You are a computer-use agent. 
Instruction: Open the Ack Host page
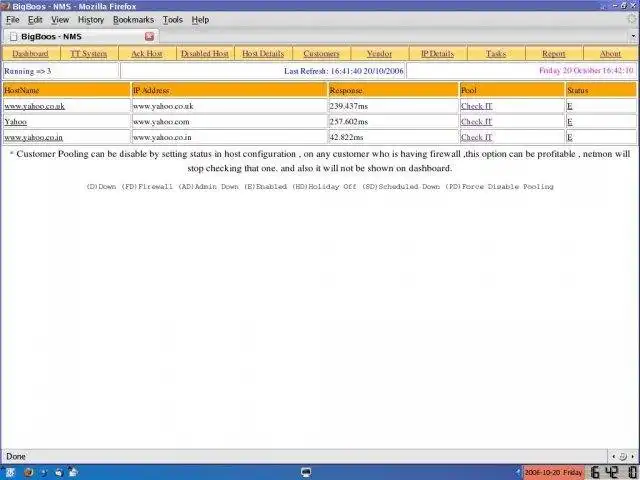click(147, 53)
